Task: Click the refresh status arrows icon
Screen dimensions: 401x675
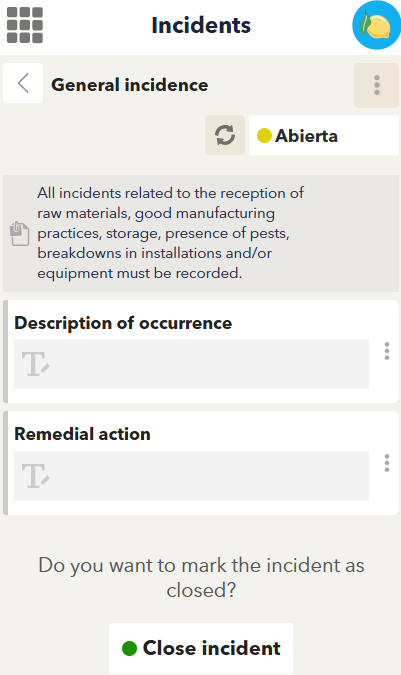Action: pos(225,135)
